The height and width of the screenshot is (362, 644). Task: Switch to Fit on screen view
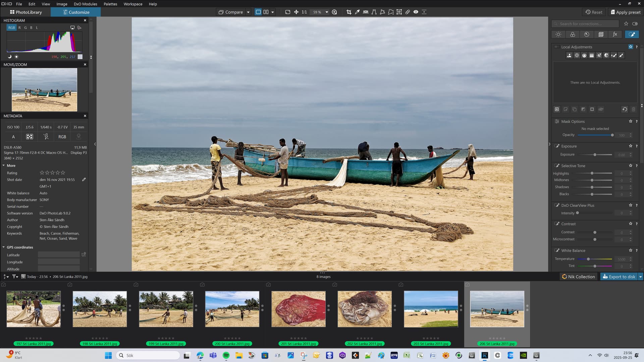pyautogui.click(x=288, y=12)
